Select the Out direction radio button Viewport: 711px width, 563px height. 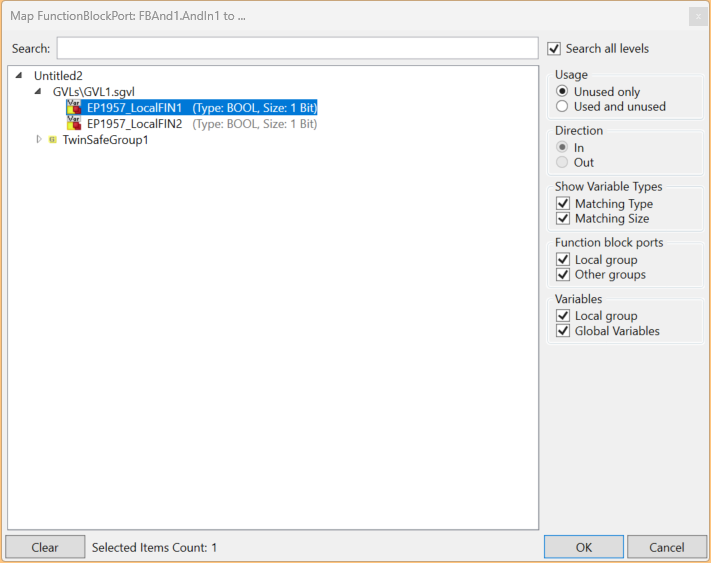[562, 162]
